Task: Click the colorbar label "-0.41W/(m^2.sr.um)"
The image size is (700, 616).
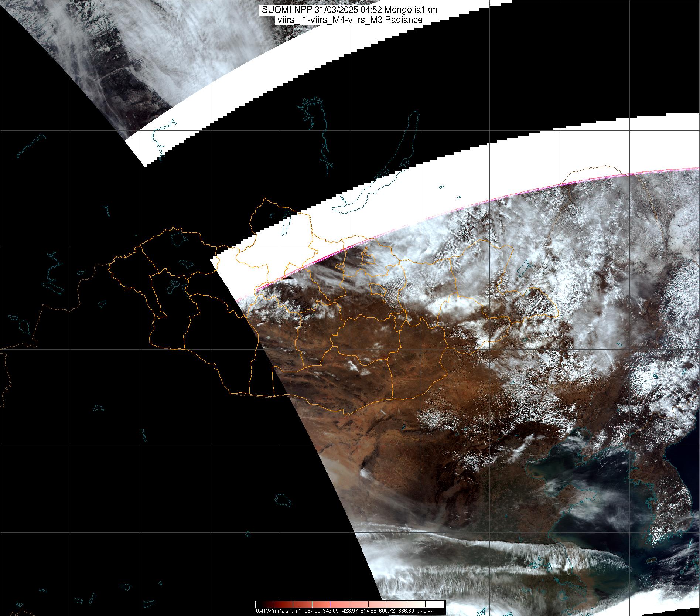Action: [277, 611]
